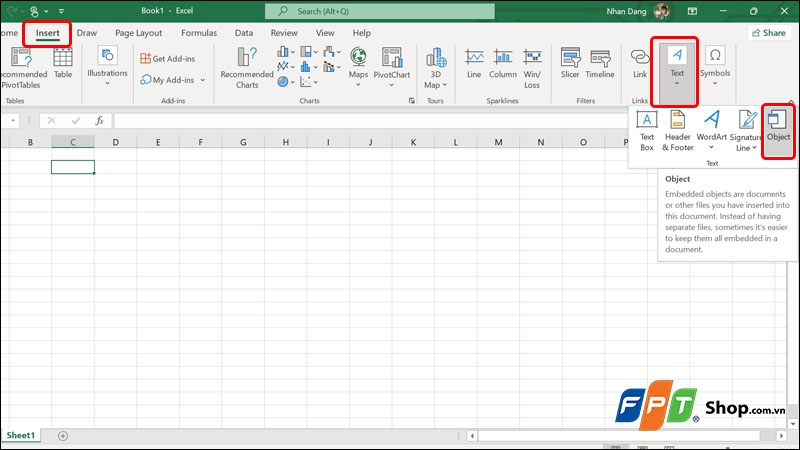Open the Symbols dropdown
800x450 pixels.
(x=715, y=66)
